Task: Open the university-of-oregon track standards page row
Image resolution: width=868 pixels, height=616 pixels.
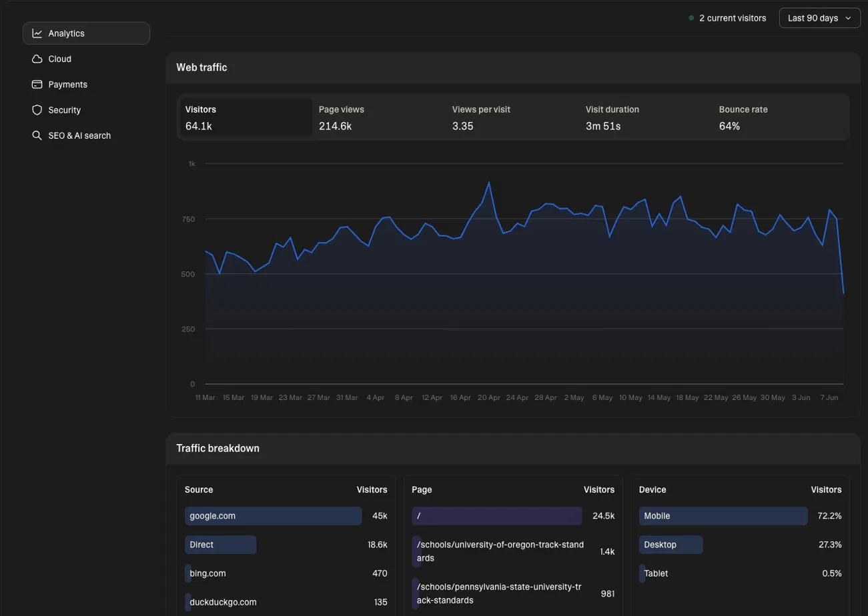Action: coord(513,551)
